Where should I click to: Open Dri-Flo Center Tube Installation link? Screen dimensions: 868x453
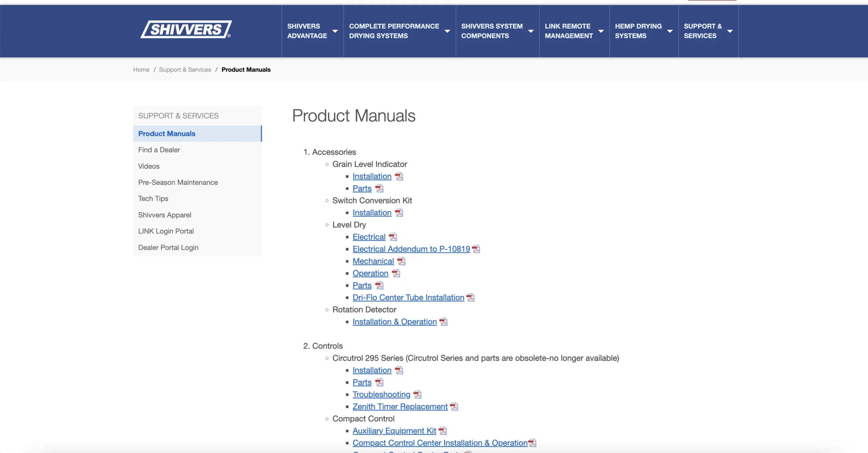pyautogui.click(x=409, y=298)
